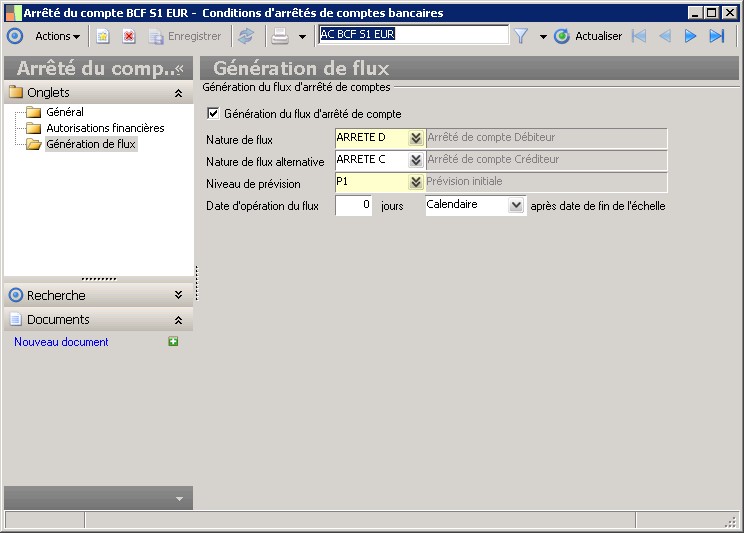Screen dimensions: 744x533
Task: Click the Onglets folder icon
Action: [16, 92]
